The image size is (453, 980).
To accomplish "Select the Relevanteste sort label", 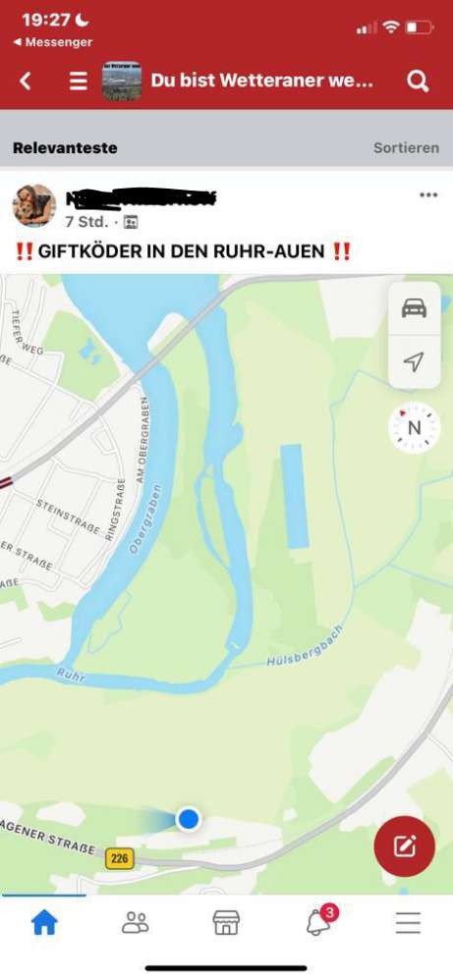I will tap(65, 148).
